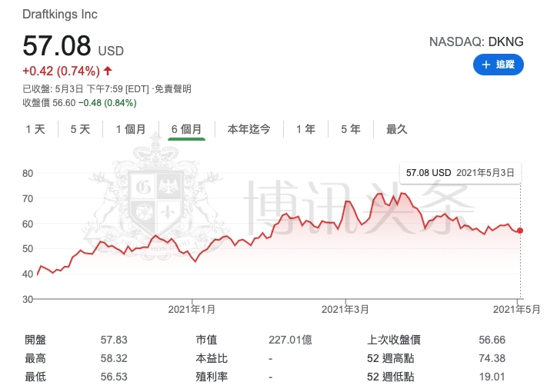The width and height of the screenshot is (557, 392).
Task: Select the 最久 maximum range tab
Action: click(x=397, y=129)
